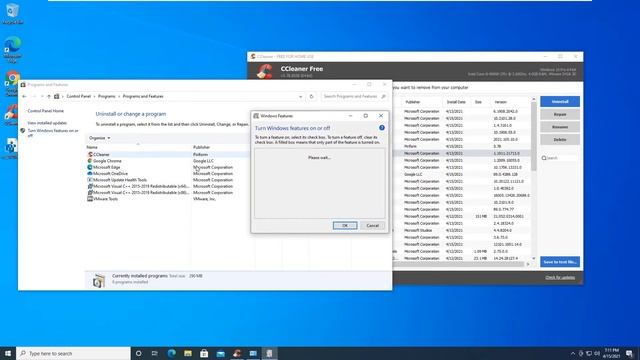Viewport: 640px width, 360px height.
Task: Click the blue Uninstall button in CCleaner
Action: [560, 102]
